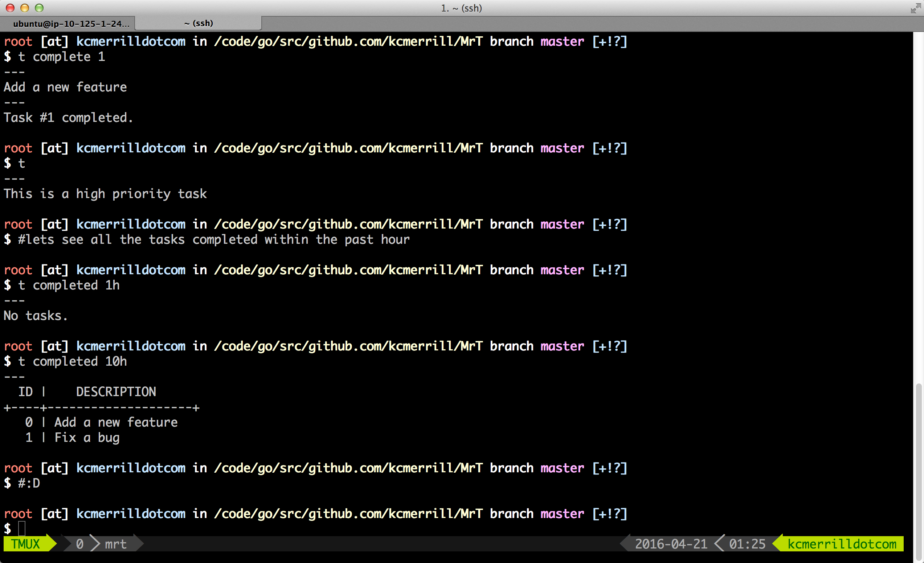This screenshot has height=563, width=924.
Task: Click the red close window button
Action: [x=11, y=8]
